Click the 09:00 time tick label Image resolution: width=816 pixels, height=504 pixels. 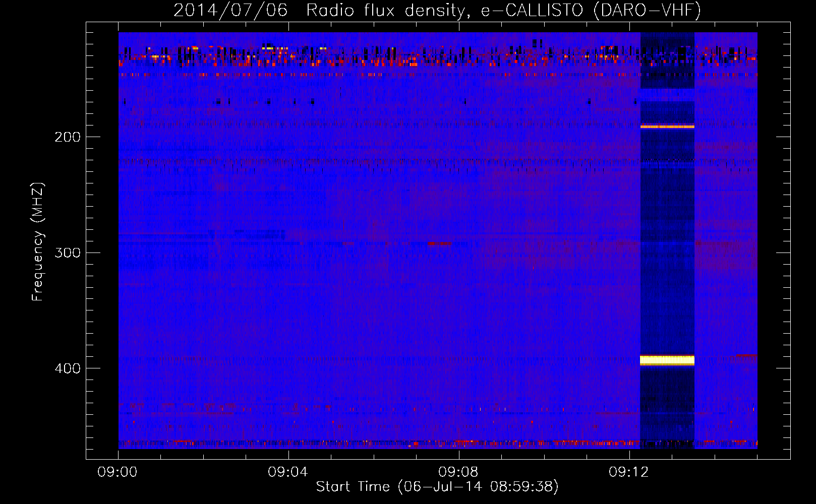(x=118, y=472)
